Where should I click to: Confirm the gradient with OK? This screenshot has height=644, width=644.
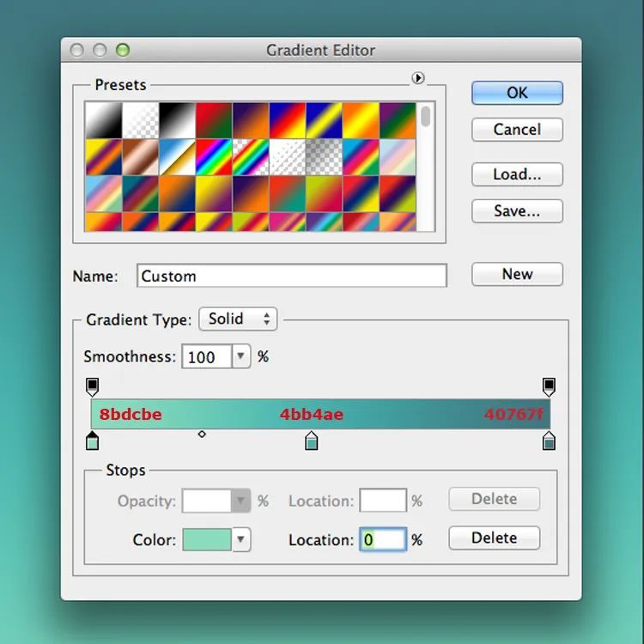click(x=517, y=93)
